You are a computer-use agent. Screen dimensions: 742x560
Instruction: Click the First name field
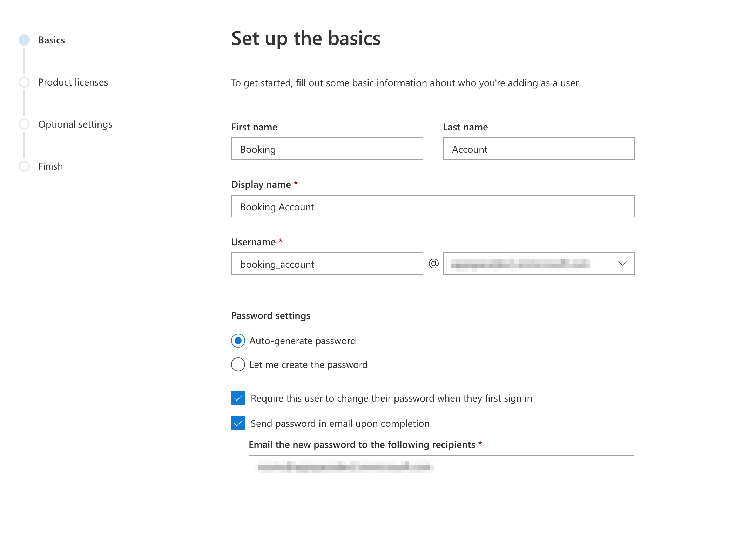pyautogui.click(x=327, y=149)
